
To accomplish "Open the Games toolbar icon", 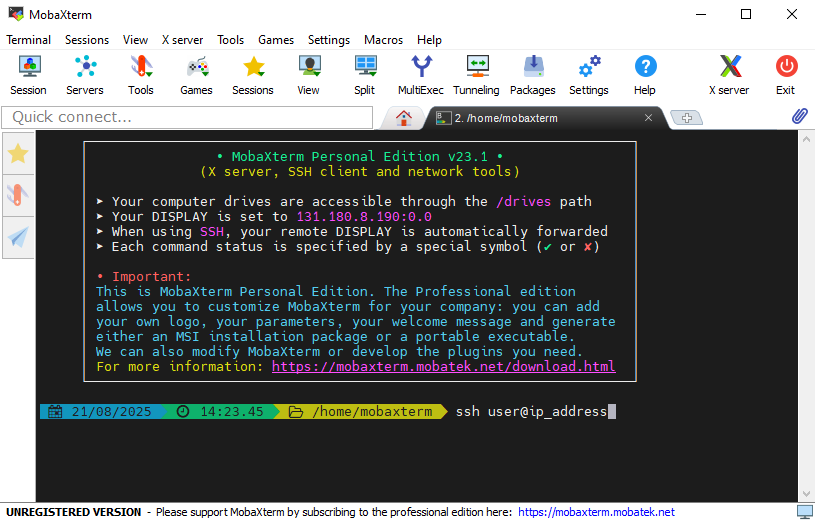I will click(x=196, y=75).
